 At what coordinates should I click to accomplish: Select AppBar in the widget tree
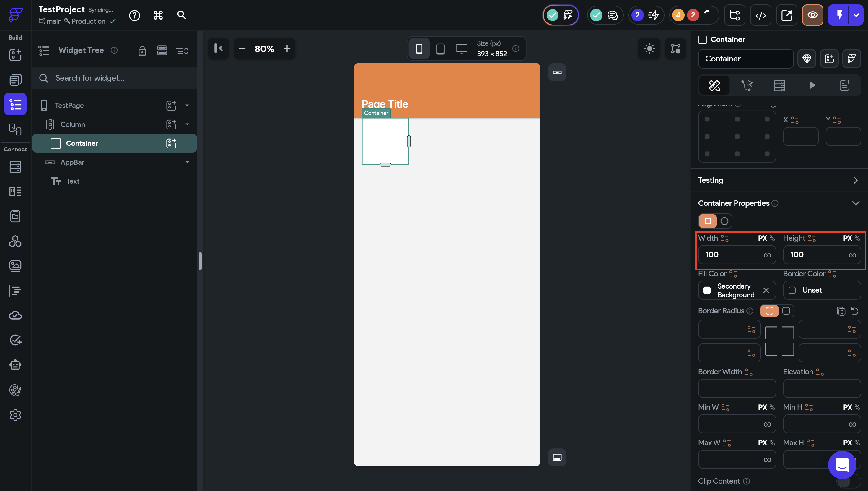click(x=72, y=162)
